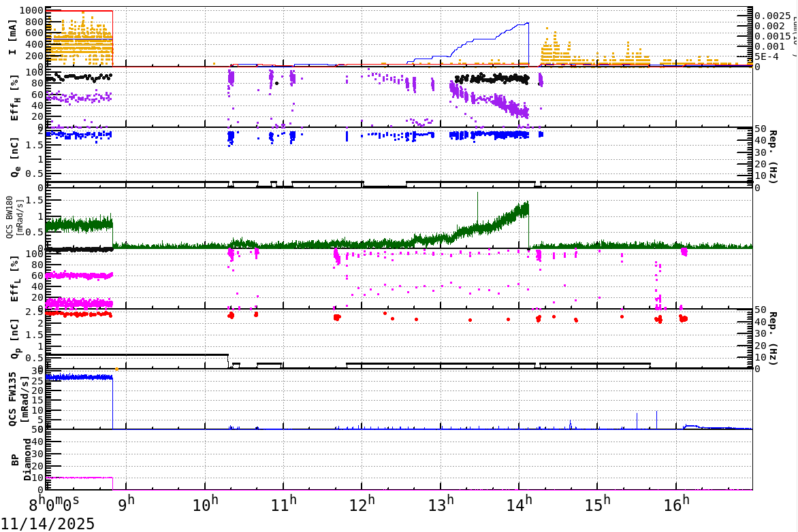This screenshot has width=798, height=532.
Task: Select the "BP Diamond" axis label
Action: click(21, 460)
